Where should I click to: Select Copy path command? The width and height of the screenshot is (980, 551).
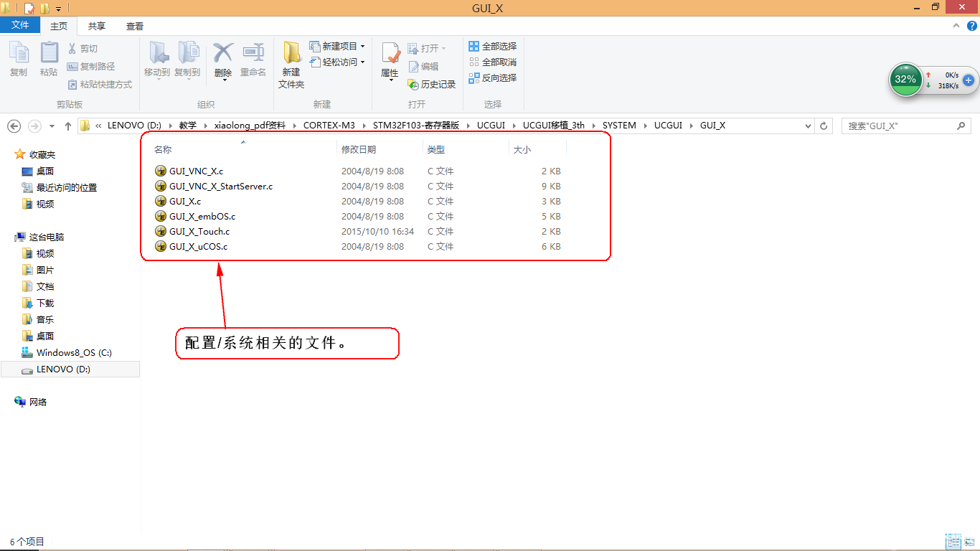pyautogui.click(x=91, y=66)
